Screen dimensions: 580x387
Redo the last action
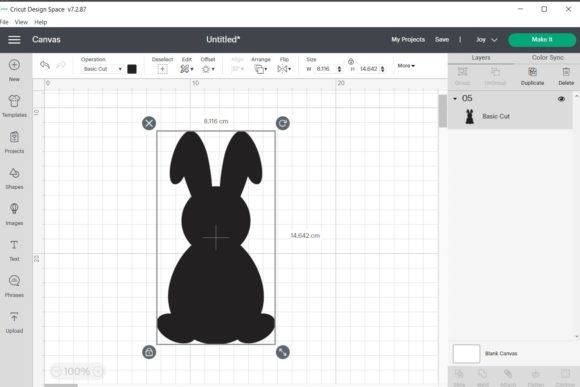point(61,65)
